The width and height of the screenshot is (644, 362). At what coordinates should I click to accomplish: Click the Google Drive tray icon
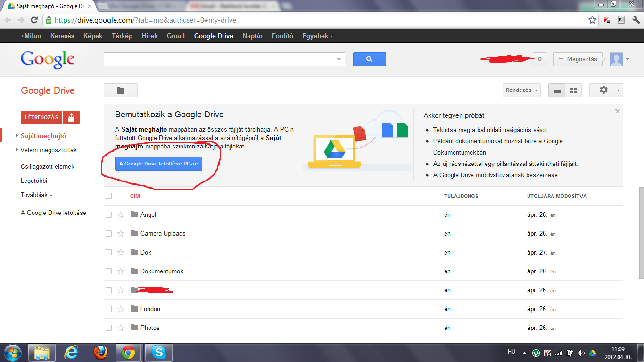click(x=593, y=353)
